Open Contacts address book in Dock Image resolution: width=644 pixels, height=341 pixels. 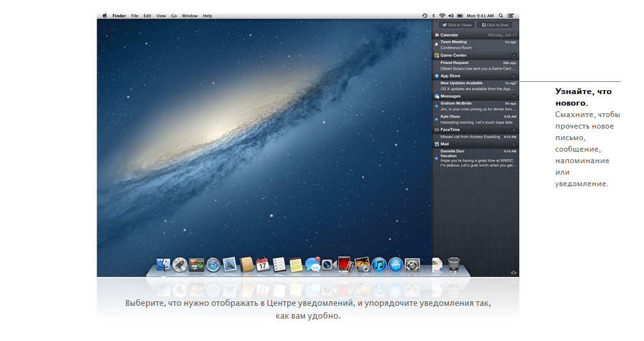pyautogui.click(x=246, y=265)
